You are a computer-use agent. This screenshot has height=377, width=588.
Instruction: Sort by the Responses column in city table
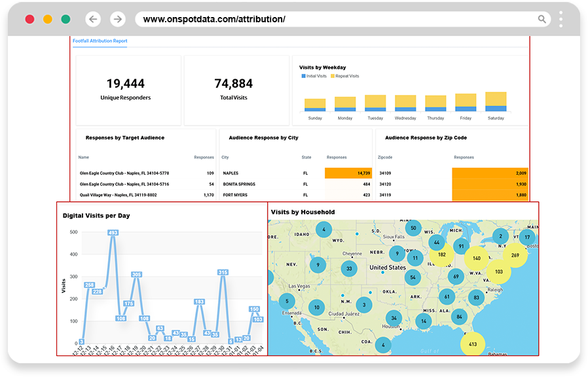click(x=337, y=157)
